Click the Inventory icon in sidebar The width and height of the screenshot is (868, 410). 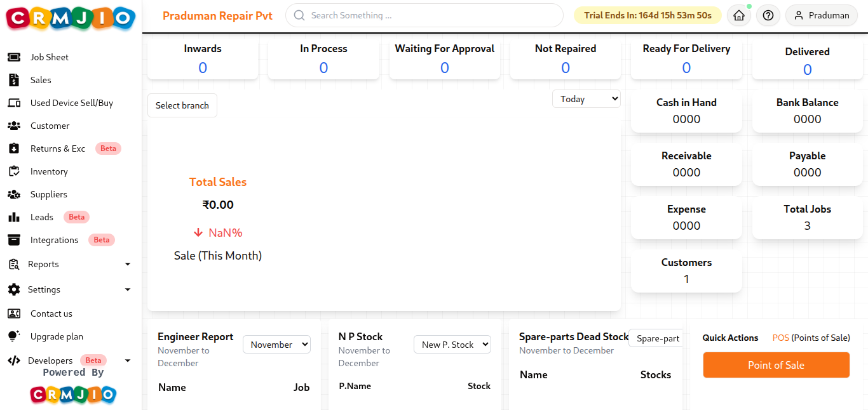pos(14,171)
